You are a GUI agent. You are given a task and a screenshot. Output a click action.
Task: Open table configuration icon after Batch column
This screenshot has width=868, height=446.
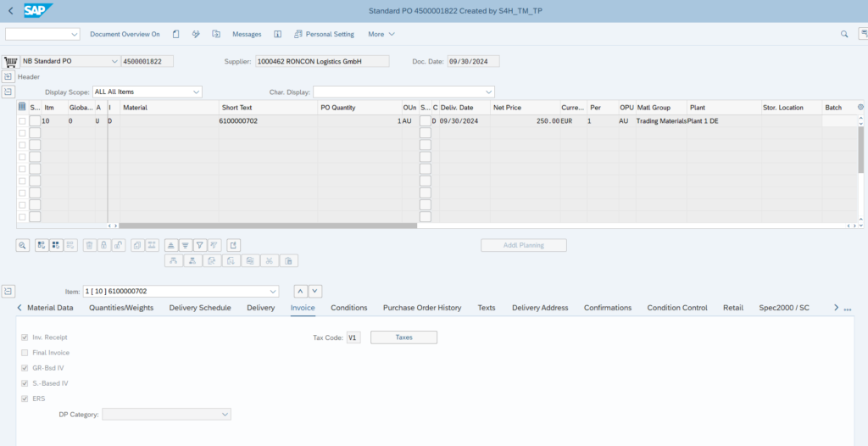coord(860,107)
